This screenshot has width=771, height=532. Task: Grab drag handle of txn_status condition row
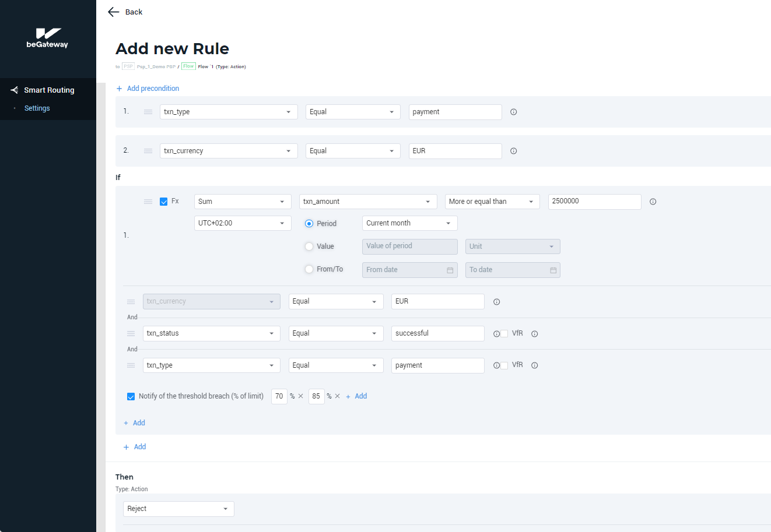[x=131, y=334]
